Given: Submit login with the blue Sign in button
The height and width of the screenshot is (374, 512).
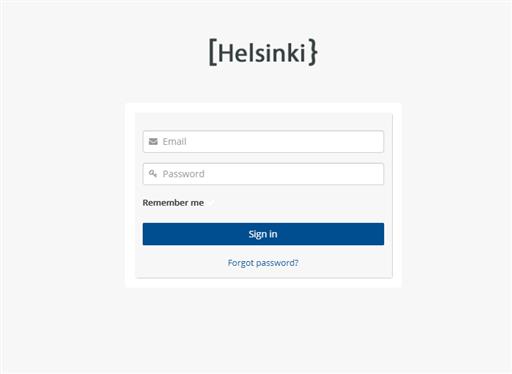Looking at the screenshot, I should (x=263, y=234).
